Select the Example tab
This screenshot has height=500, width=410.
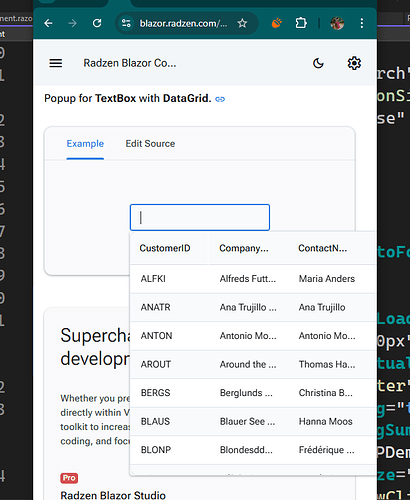coord(85,144)
